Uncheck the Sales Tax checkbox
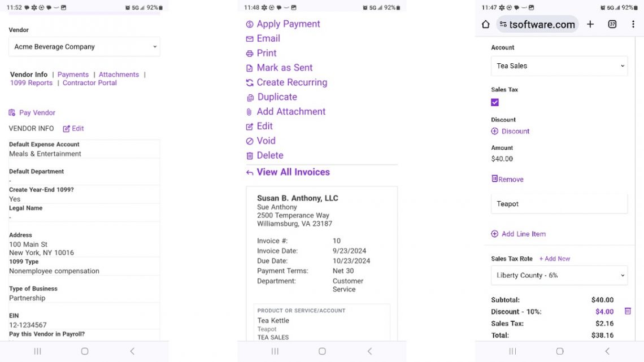This screenshot has width=644, height=362. 495,102
